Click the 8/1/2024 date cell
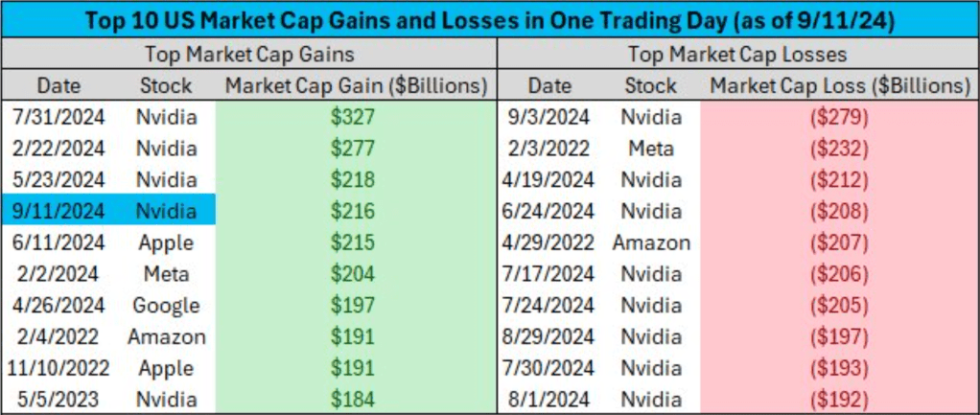The image size is (980, 415). 549,399
